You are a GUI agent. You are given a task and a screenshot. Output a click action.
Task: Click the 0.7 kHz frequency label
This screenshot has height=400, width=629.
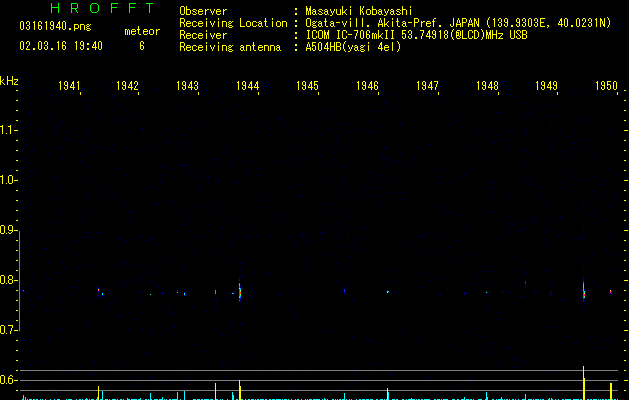pos(8,330)
